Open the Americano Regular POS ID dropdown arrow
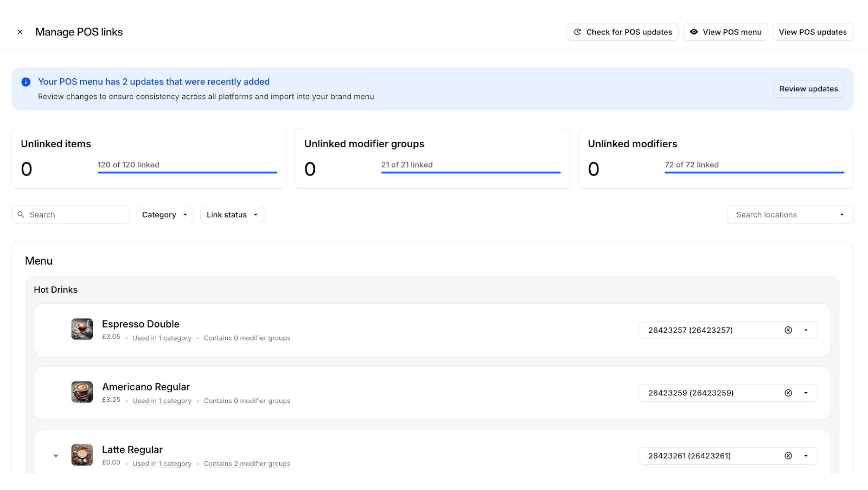 point(806,393)
